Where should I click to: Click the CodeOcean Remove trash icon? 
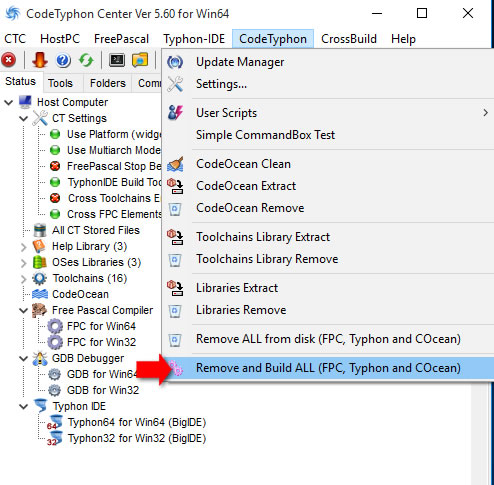(175, 209)
